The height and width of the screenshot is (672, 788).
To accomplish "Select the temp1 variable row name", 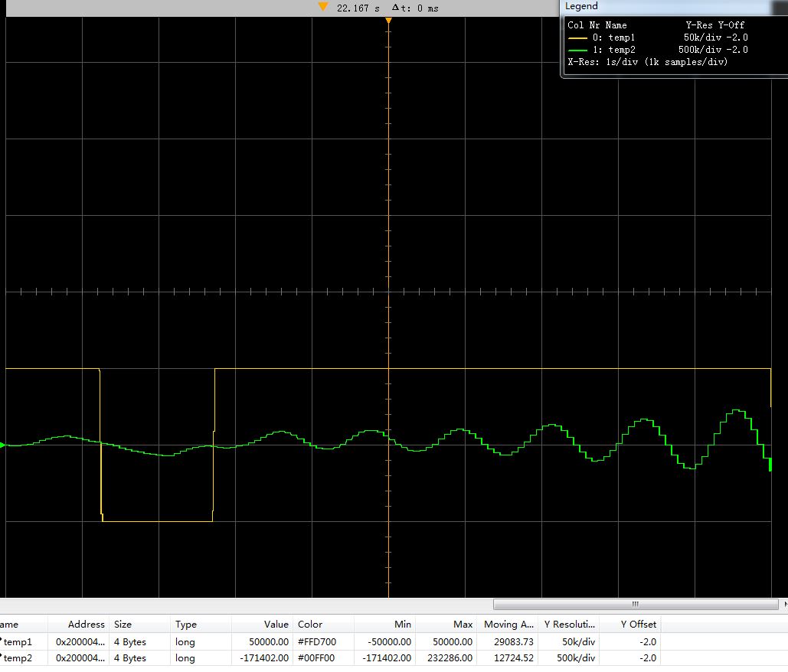I will [x=18, y=642].
